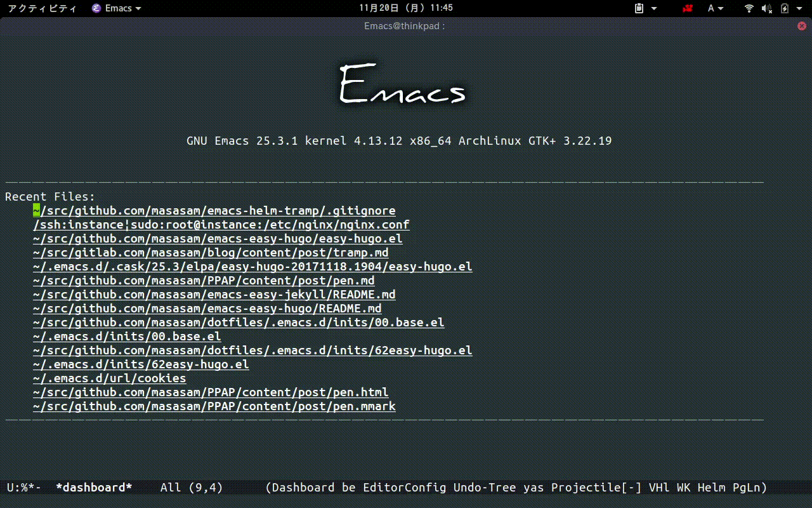Click the red screen recording indicator icon

pyautogui.click(x=688, y=8)
